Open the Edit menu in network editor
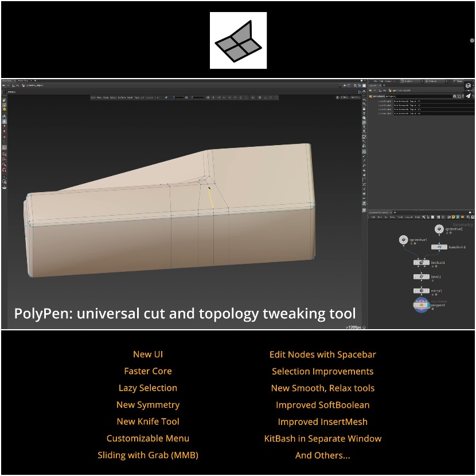The image size is (476, 476). (x=380, y=217)
